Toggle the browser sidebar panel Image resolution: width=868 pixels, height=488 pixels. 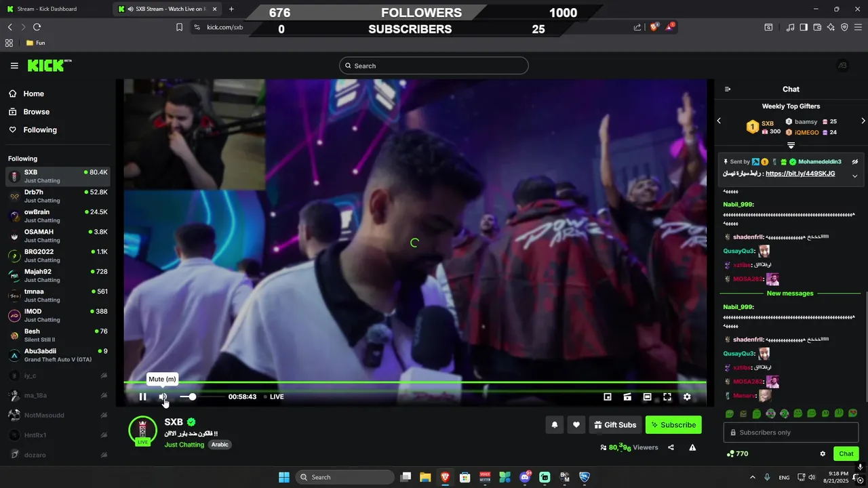click(x=804, y=27)
